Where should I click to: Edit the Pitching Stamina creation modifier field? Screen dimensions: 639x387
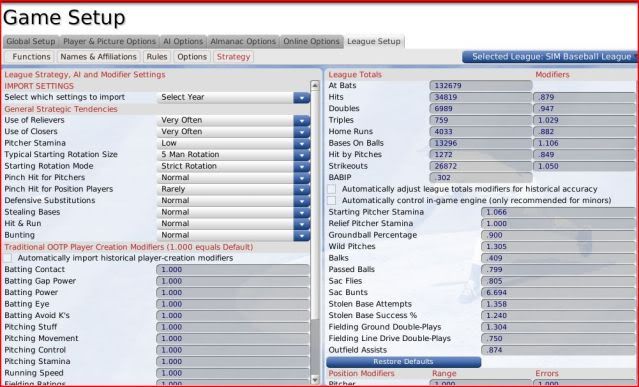point(233,361)
